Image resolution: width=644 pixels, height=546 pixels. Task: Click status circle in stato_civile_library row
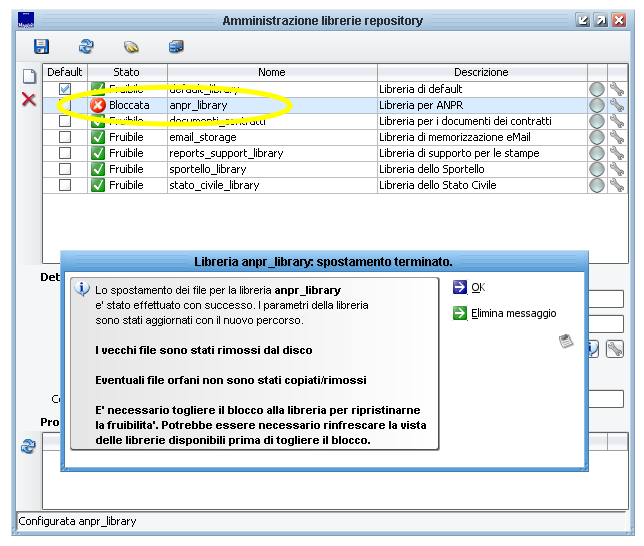[x=597, y=185]
